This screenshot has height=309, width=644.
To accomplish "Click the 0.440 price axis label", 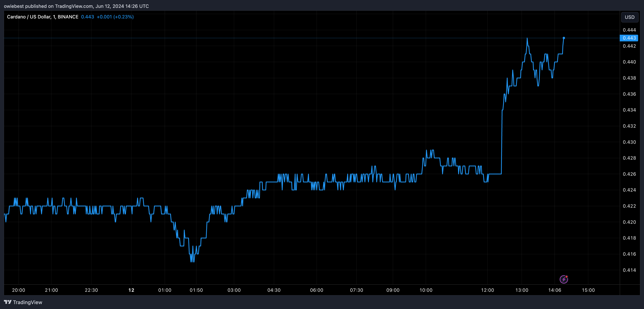I will [x=629, y=62].
